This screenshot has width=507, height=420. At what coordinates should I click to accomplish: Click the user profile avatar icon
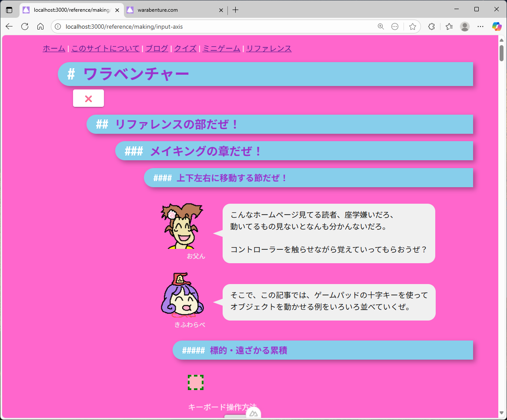coord(465,26)
